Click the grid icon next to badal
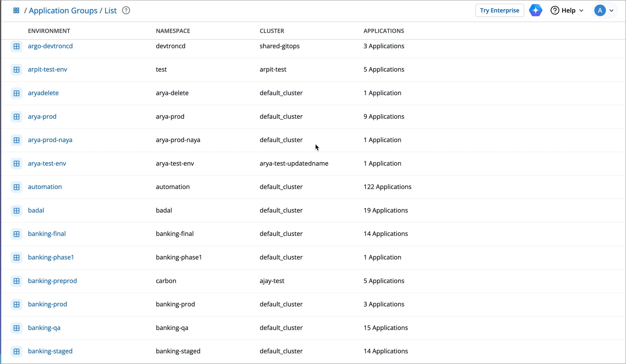The image size is (626, 364). pos(16,210)
